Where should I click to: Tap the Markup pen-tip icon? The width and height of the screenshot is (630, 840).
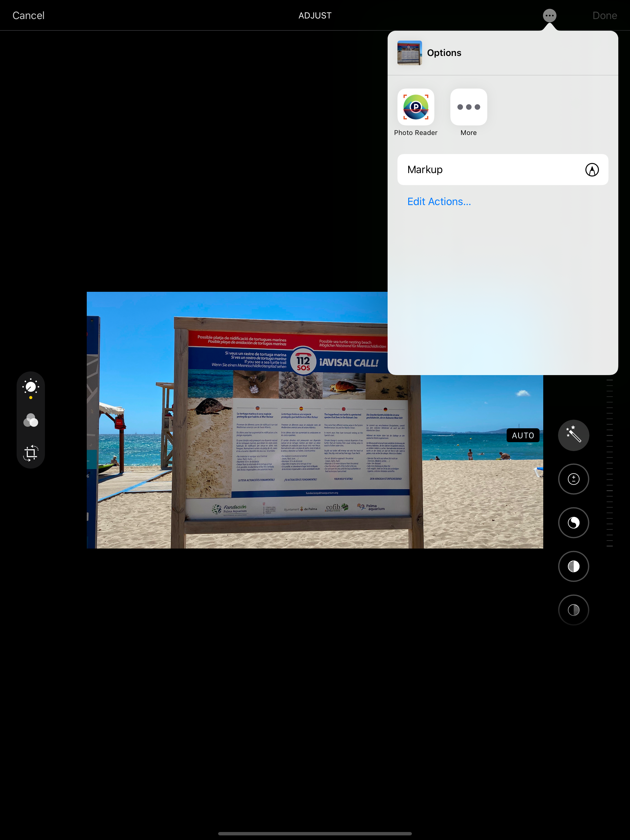pyautogui.click(x=592, y=169)
